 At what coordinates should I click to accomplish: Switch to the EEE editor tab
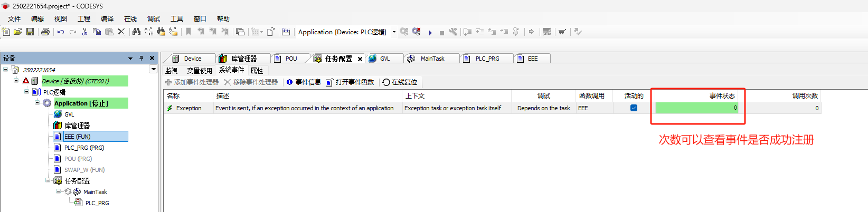tap(532, 59)
